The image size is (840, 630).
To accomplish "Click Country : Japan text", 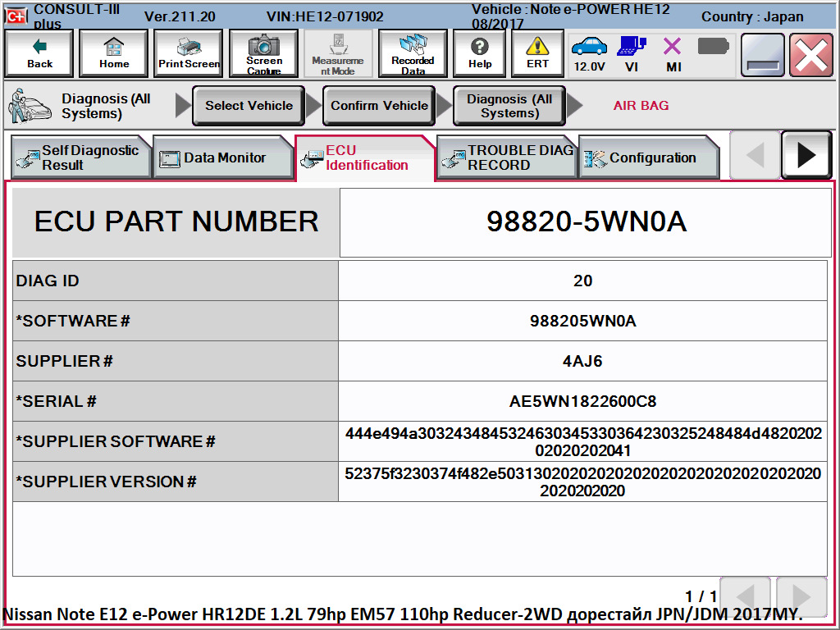I will [x=752, y=16].
